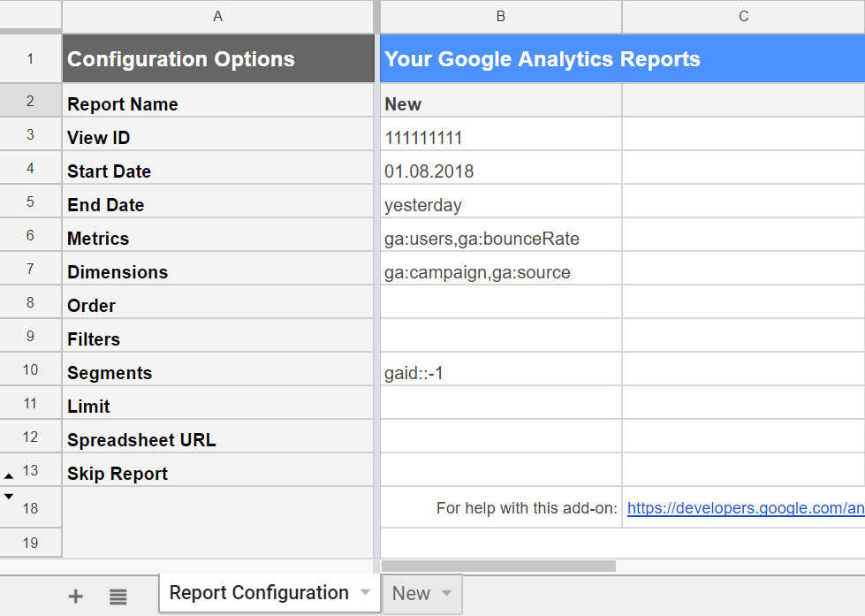
Task: Select column A header
Action: coord(218,16)
